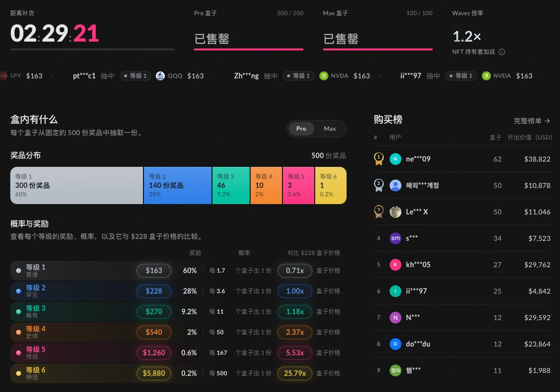
Task: Click green avatar in leaderboard row 9
Action: [x=396, y=370]
